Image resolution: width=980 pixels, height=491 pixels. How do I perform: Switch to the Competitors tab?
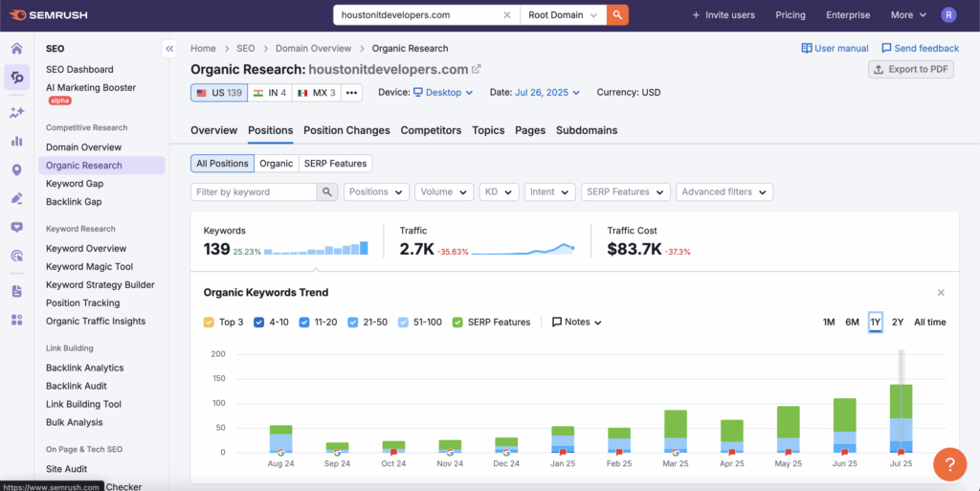(x=431, y=130)
